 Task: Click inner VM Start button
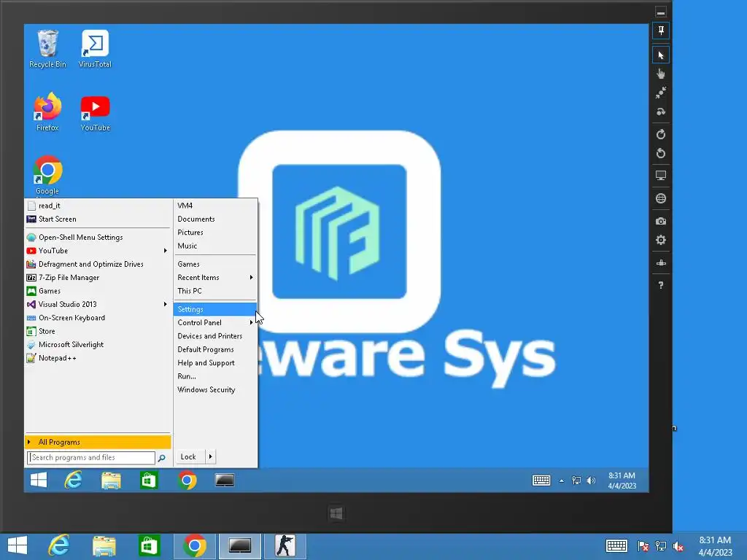point(39,480)
